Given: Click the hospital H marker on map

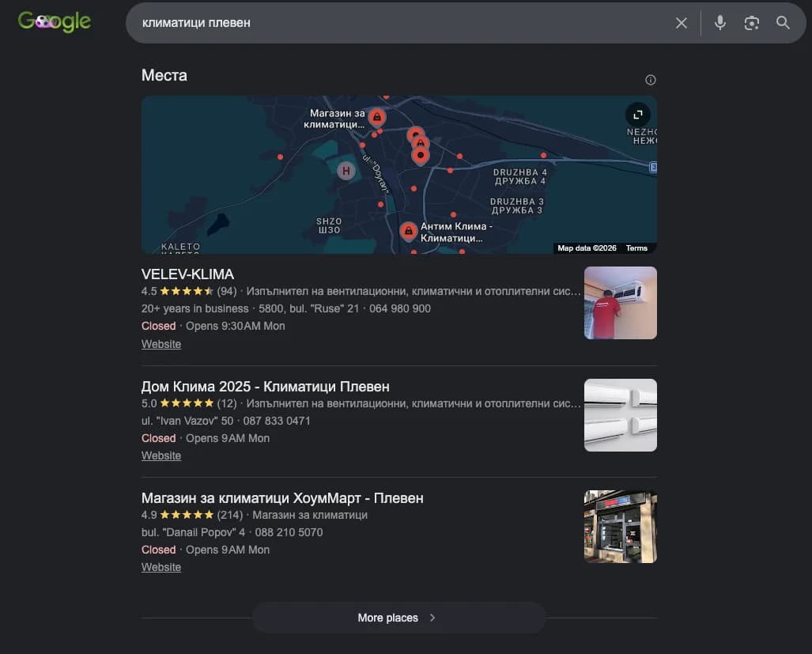Looking at the screenshot, I should point(346,170).
